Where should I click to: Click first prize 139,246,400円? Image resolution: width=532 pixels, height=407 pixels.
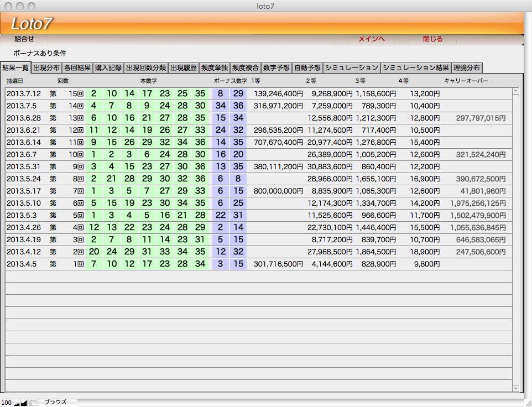278,93
